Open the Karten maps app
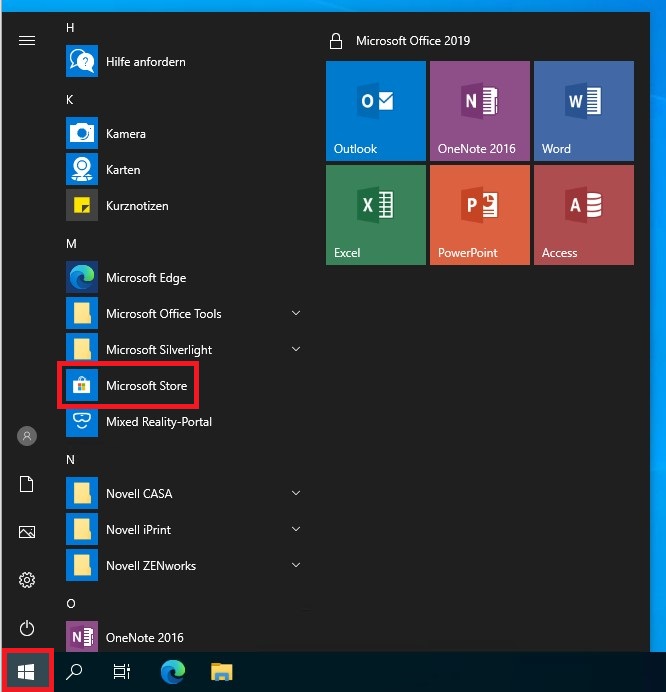The image size is (666, 692). pos(123,170)
